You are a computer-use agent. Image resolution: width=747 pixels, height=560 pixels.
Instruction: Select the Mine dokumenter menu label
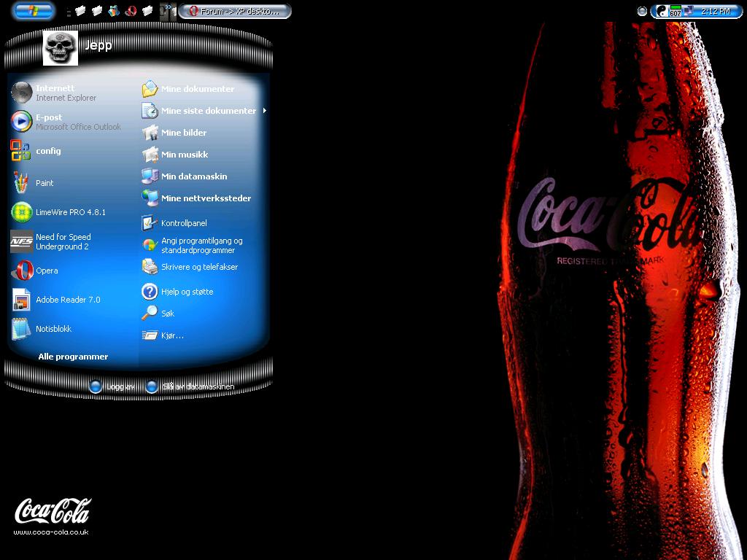(198, 89)
